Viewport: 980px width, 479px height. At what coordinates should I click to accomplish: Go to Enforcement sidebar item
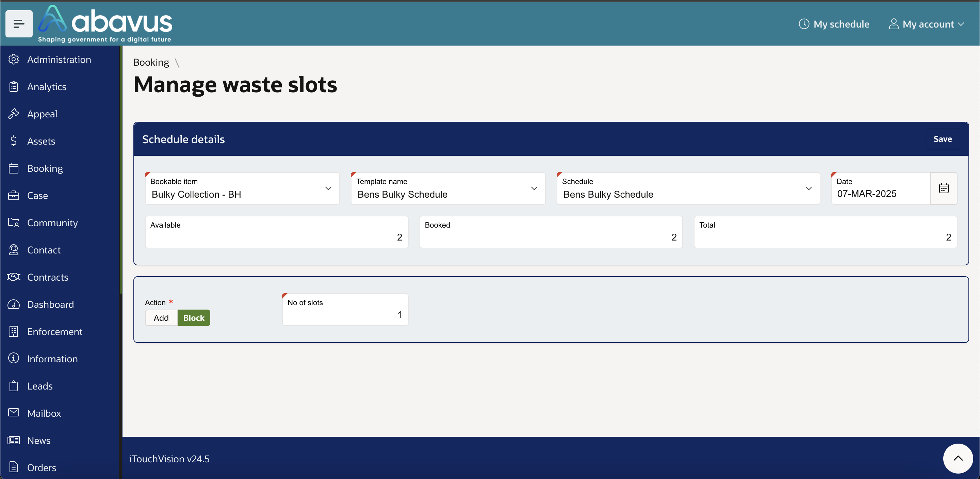(54, 331)
